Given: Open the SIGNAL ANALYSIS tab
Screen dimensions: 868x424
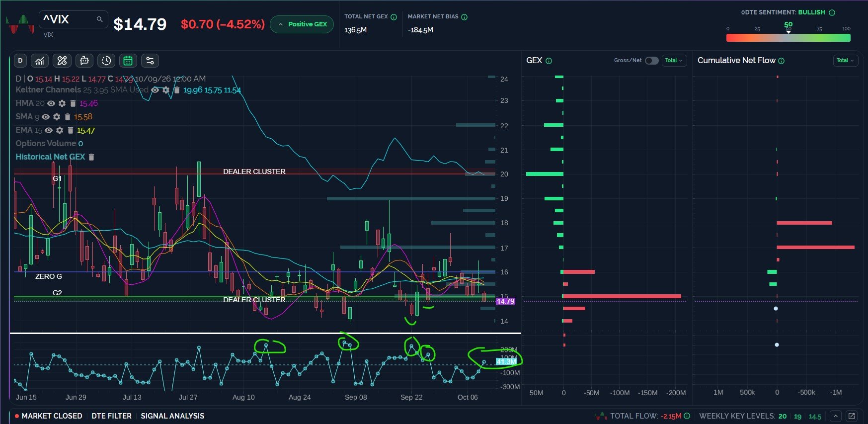Looking at the screenshot, I should tap(172, 416).
